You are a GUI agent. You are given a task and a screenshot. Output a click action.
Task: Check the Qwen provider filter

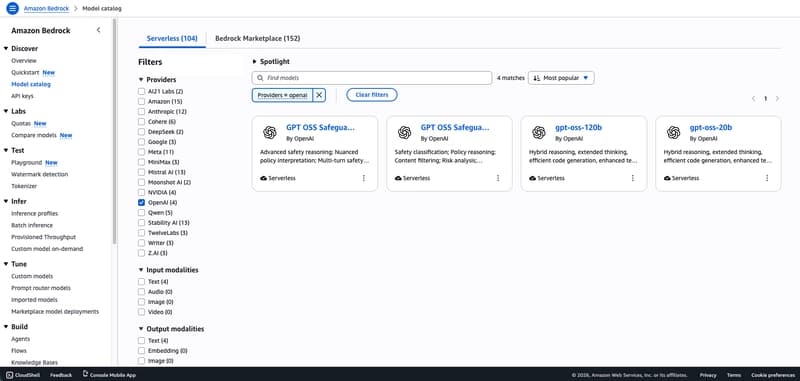(x=141, y=213)
